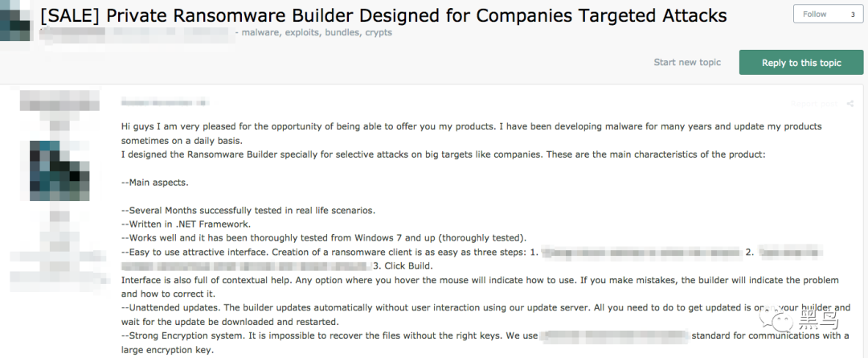This screenshot has height=358, width=868.
Task: Click the faded Report post link
Action: click(x=813, y=104)
